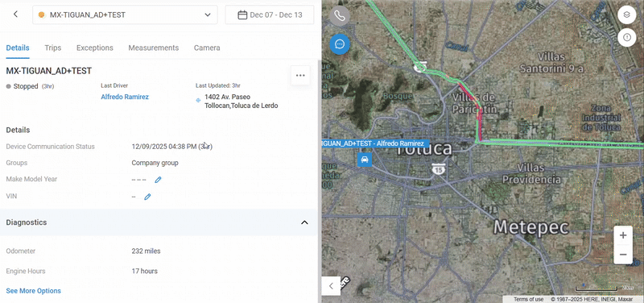This screenshot has height=303, width=644.
Task: Collapse the Diagnostics section
Action: coord(304,222)
